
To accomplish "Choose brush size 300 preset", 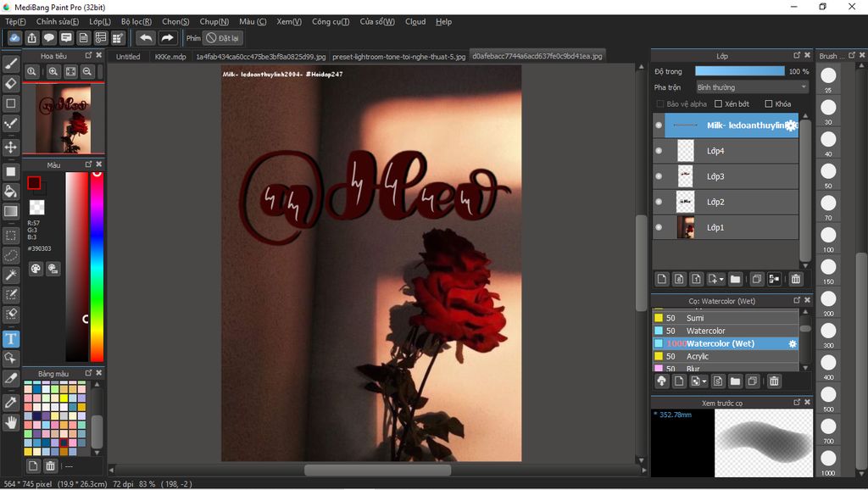I will click(x=828, y=331).
